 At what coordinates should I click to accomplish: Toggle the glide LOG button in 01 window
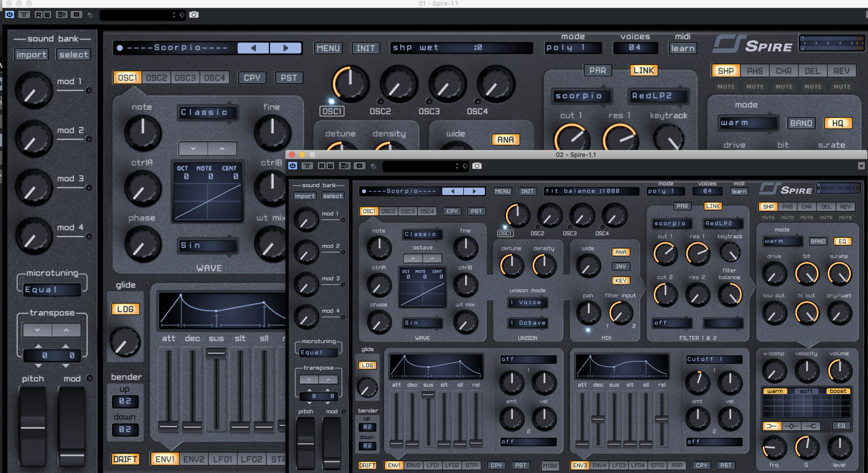[x=125, y=309]
